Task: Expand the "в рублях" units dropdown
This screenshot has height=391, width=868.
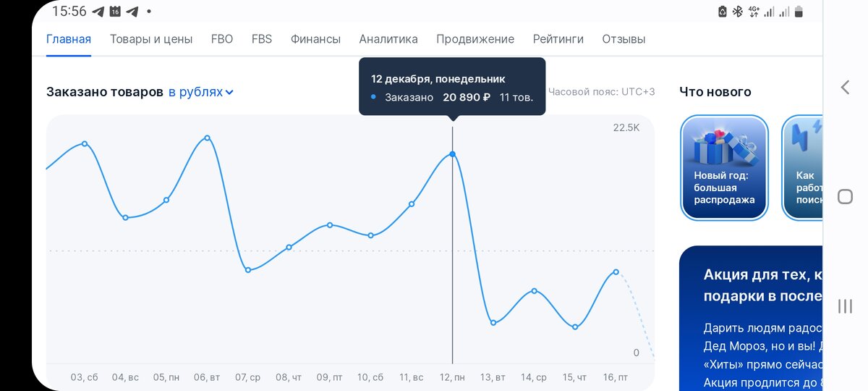Action: coord(200,92)
